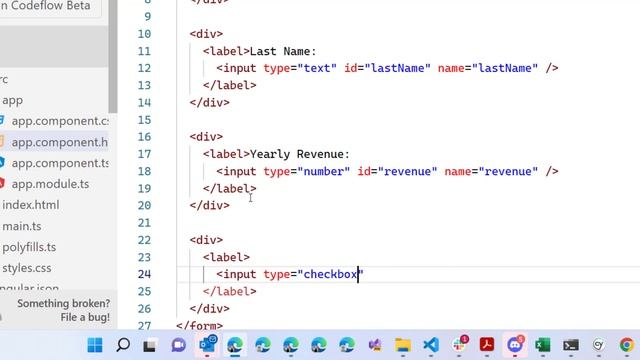
Task: Open Discord from the taskbar
Action: click(x=515, y=345)
